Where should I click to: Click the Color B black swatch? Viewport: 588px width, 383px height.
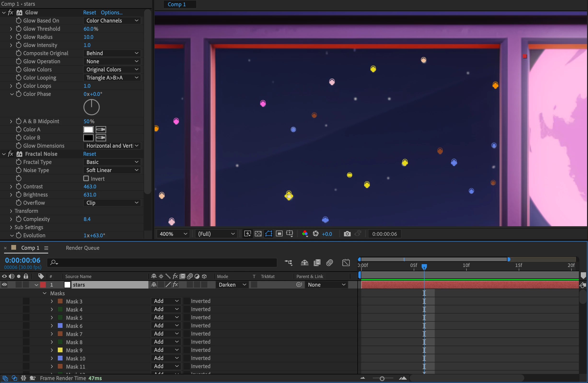tap(88, 138)
